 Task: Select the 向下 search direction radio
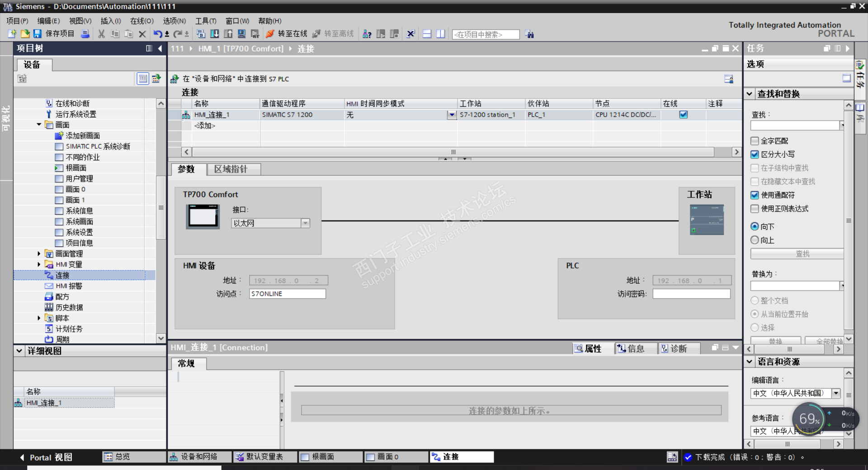pyautogui.click(x=755, y=226)
